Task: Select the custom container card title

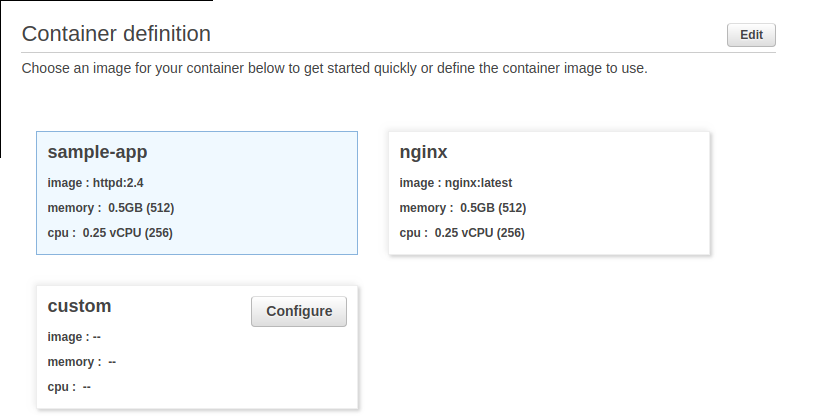Action: coord(79,306)
